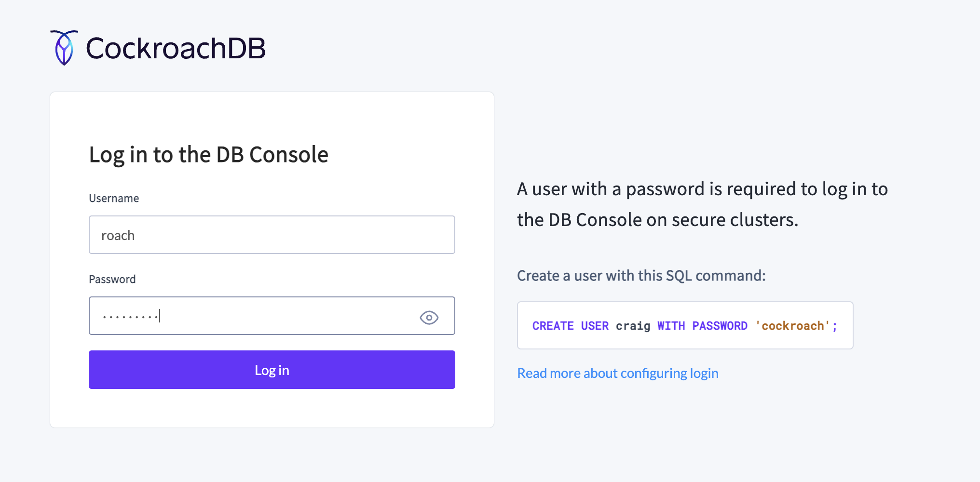Show password using the eye icon
980x482 pixels.
429,318
